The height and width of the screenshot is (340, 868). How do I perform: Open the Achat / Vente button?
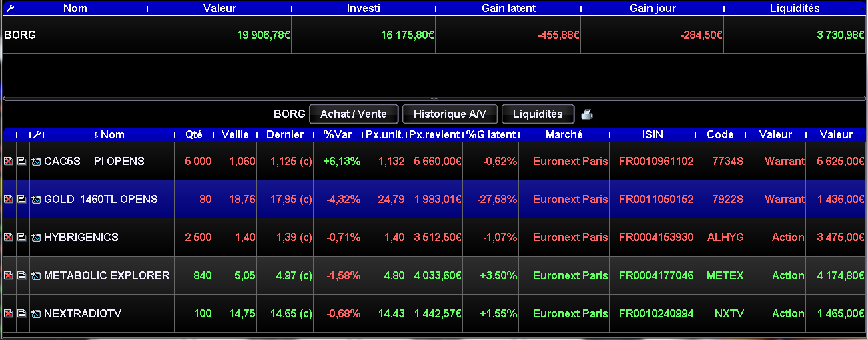pos(353,114)
